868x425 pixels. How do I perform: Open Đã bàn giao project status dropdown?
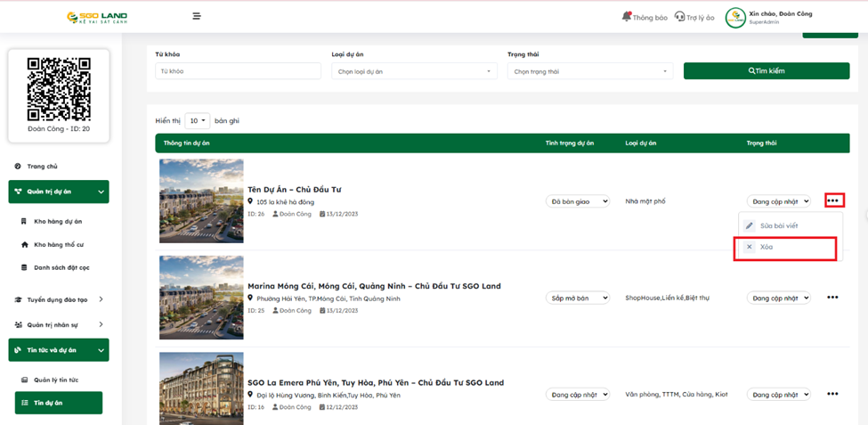[x=578, y=201]
